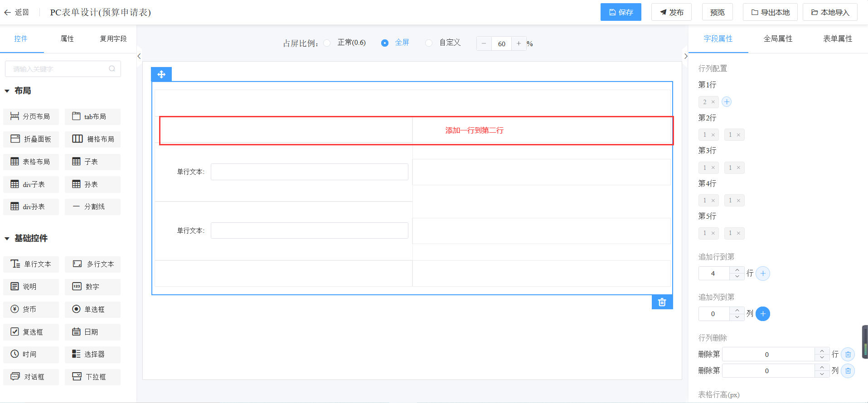The width and height of the screenshot is (868, 403).
Task: Add 折叠面板 collapse panel control
Action: 31,139
